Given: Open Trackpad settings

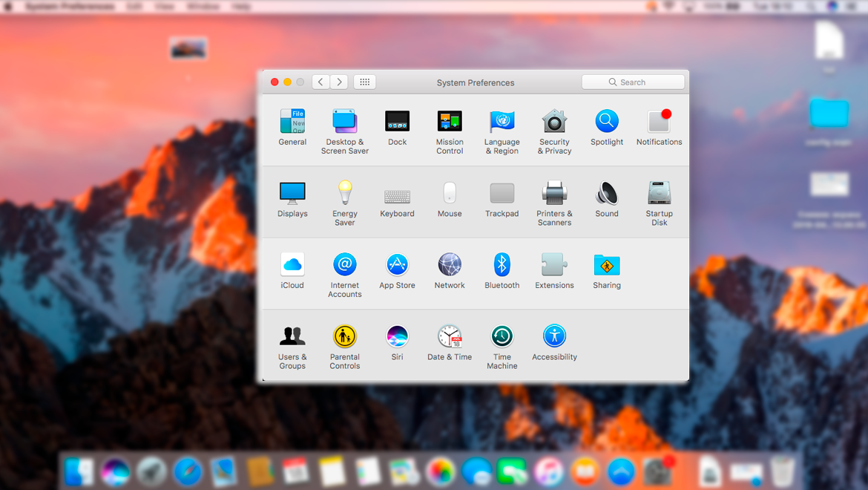Looking at the screenshot, I should [x=502, y=199].
